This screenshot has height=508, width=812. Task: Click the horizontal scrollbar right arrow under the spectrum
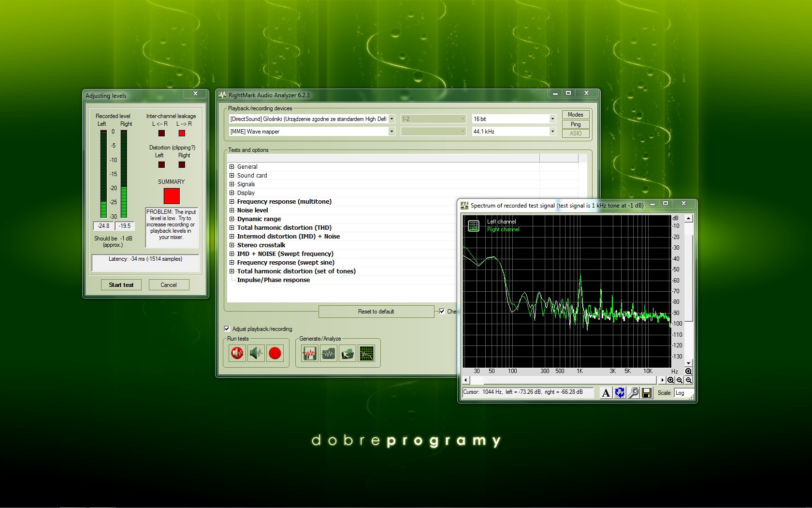click(662, 380)
